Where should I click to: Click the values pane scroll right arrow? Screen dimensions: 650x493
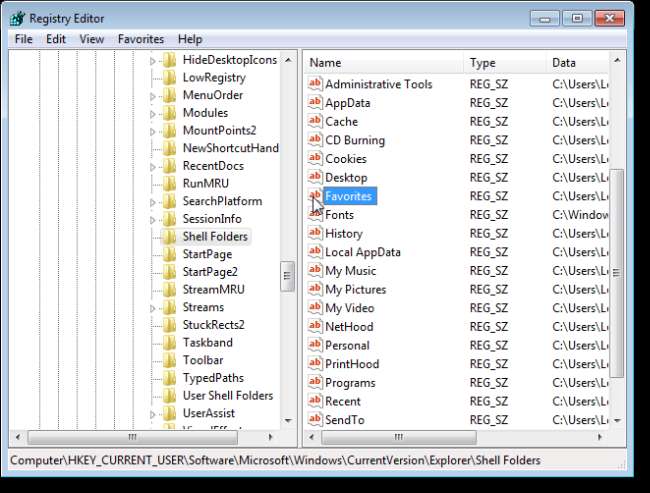[599, 437]
